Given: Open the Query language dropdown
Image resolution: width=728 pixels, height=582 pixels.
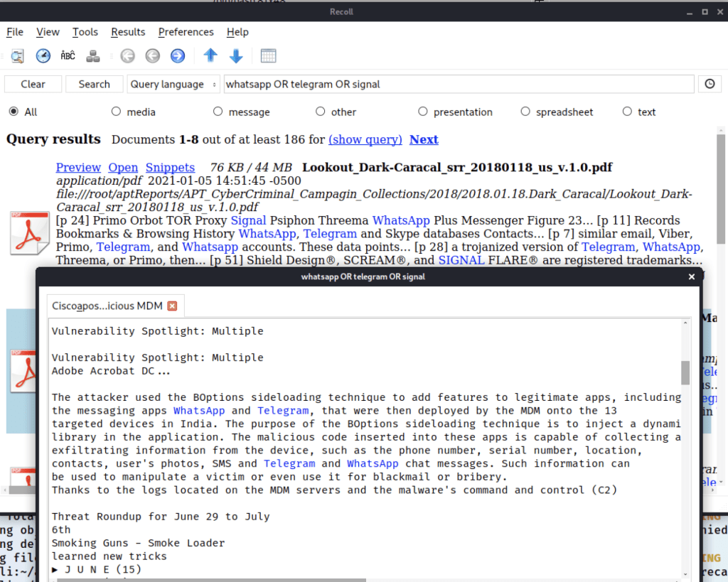Looking at the screenshot, I should pyautogui.click(x=174, y=84).
